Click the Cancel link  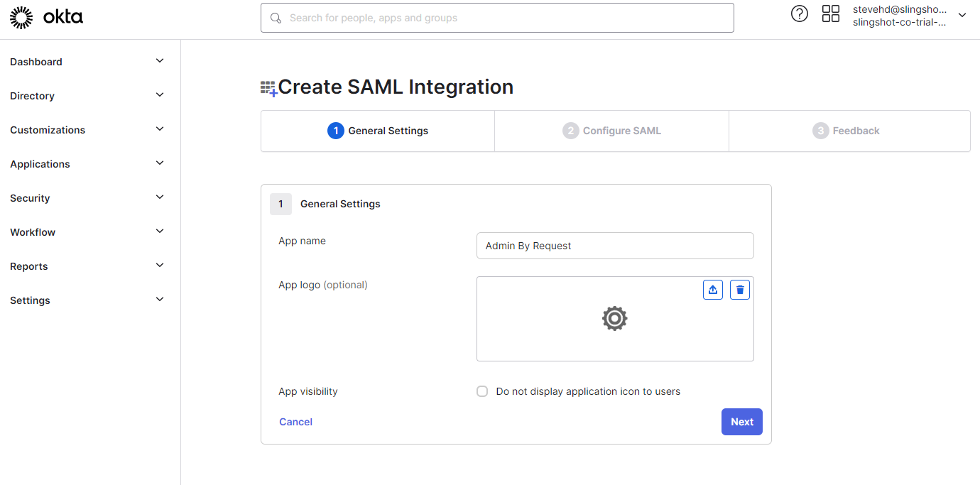pos(295,422)
